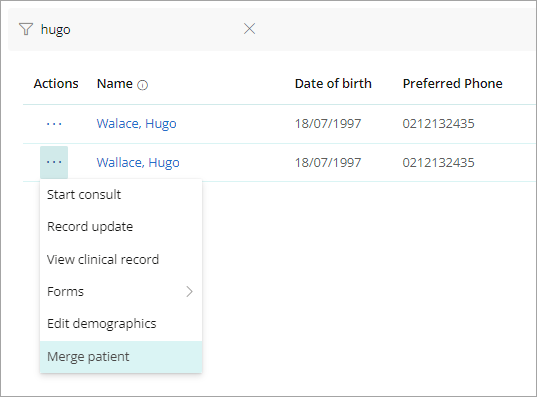Viewport: 537px width, 397px height.
Task: Click the Preferred Phone column header
Action: pos(452,84)
